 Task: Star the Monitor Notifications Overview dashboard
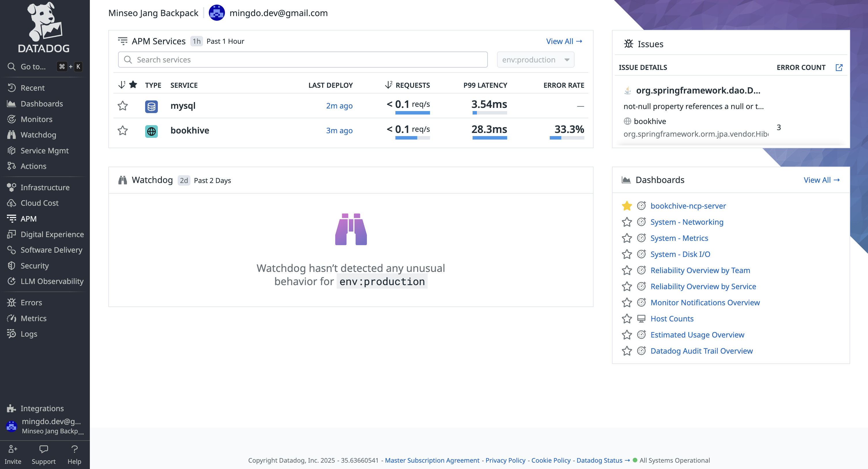[x=627, y=303]
